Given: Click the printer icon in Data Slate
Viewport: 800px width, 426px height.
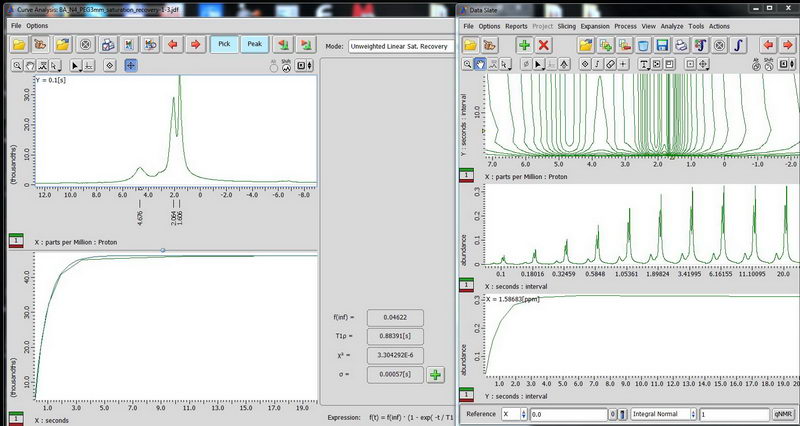Looking at the screenshot, I should coord(679,45).
